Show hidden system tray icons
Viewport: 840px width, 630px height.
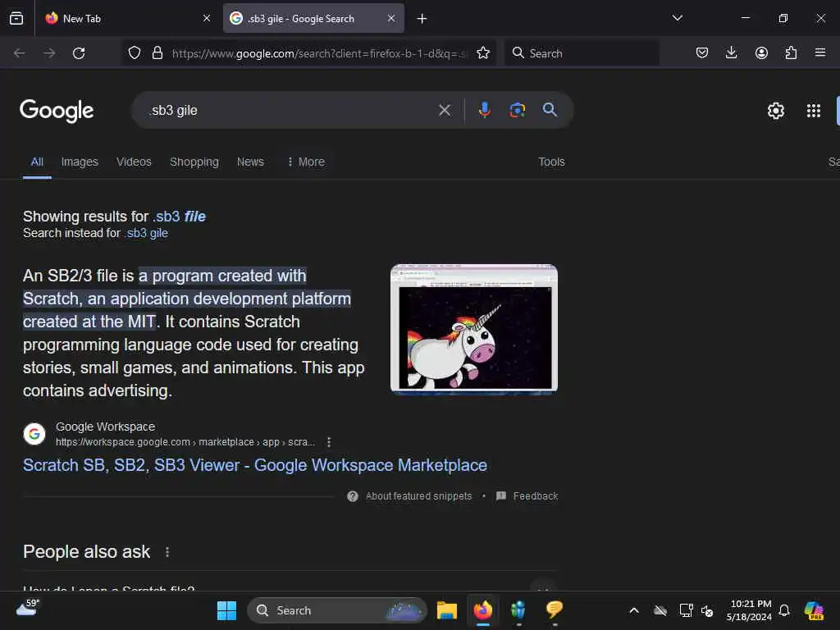tap(634, 610)
